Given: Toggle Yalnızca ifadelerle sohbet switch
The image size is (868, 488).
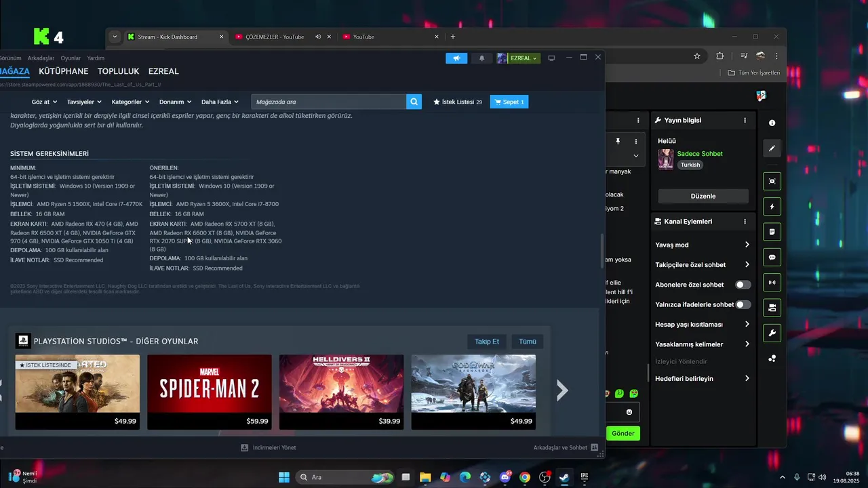Looking at the screenshot, I should [x=743, y=305].
